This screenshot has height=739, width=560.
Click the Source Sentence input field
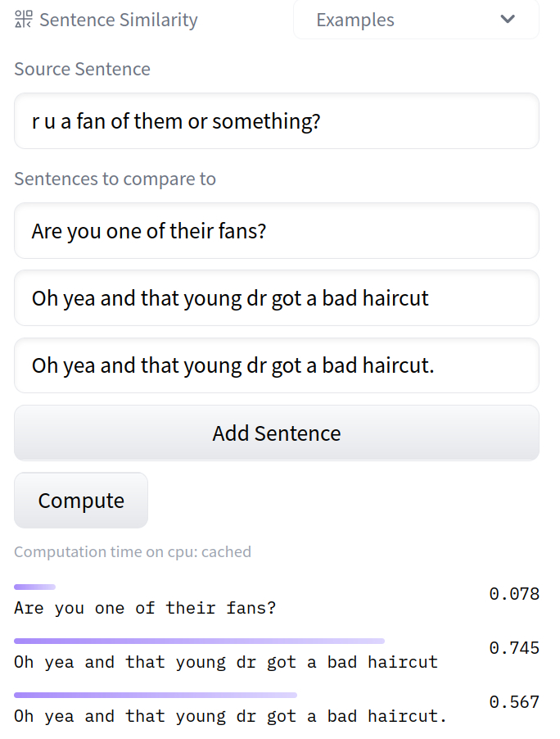point(276,121)
